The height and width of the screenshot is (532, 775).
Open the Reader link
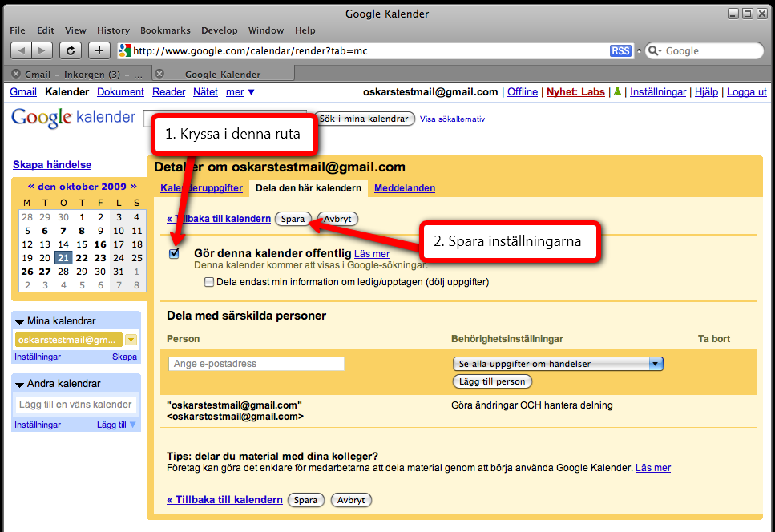point(168,92)
